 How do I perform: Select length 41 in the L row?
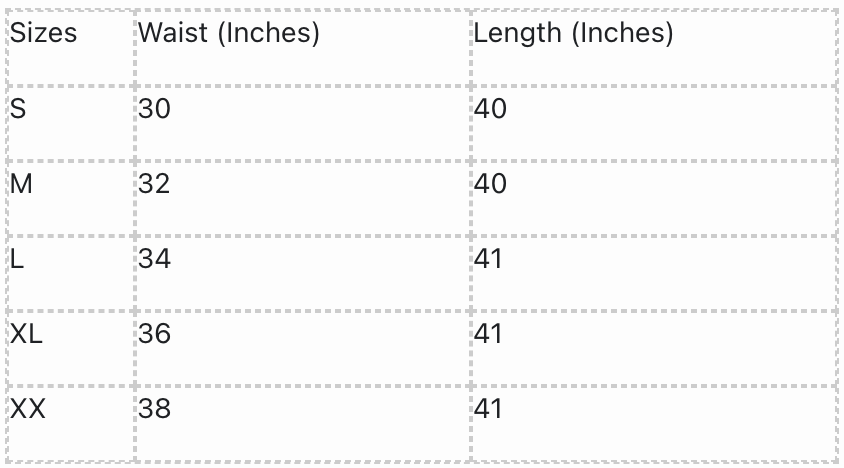(x=489, y=259)
